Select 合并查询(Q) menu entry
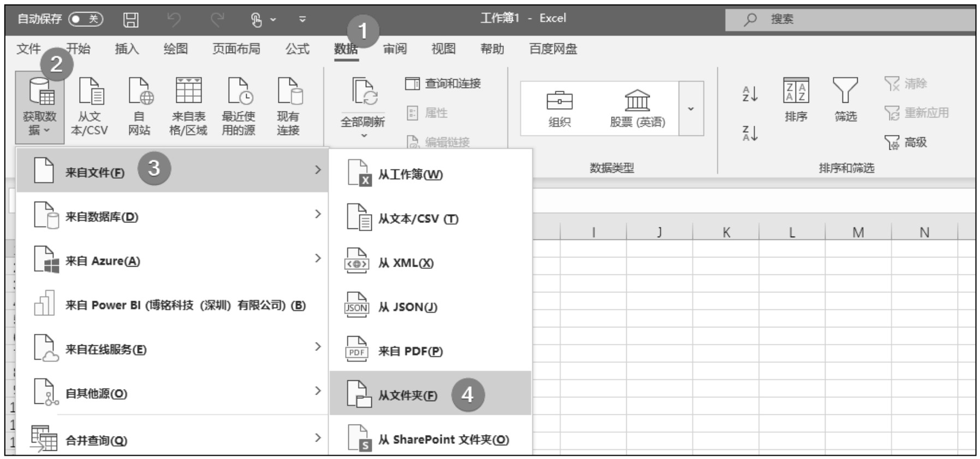Image resolution: width=980 pixels, height=459 pixels. tap(173, 439)
